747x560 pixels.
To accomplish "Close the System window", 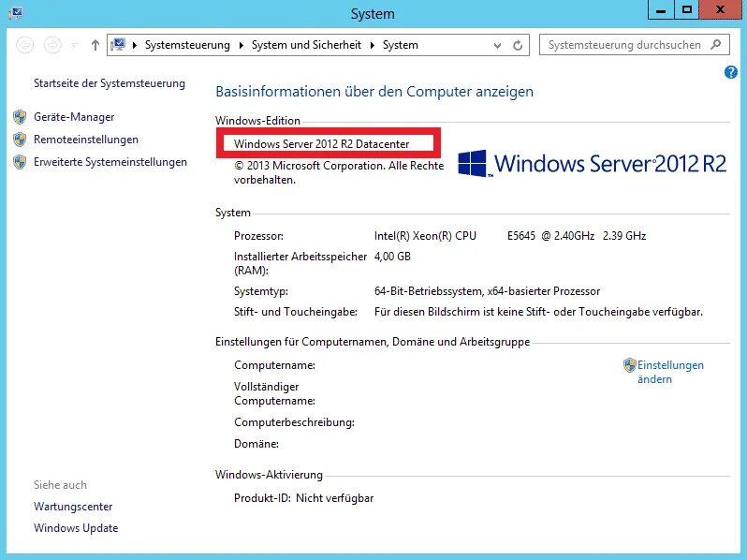I will pos(721,10).
